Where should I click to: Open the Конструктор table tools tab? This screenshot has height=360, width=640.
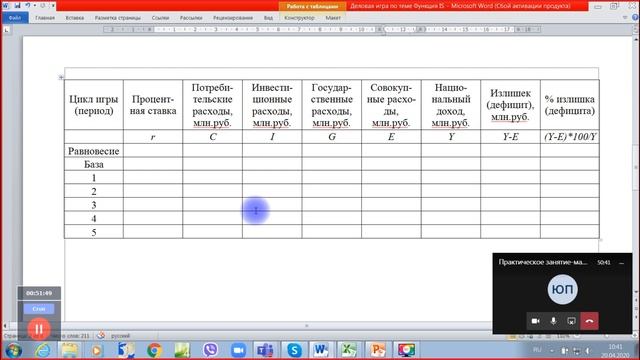coord(299,18)
